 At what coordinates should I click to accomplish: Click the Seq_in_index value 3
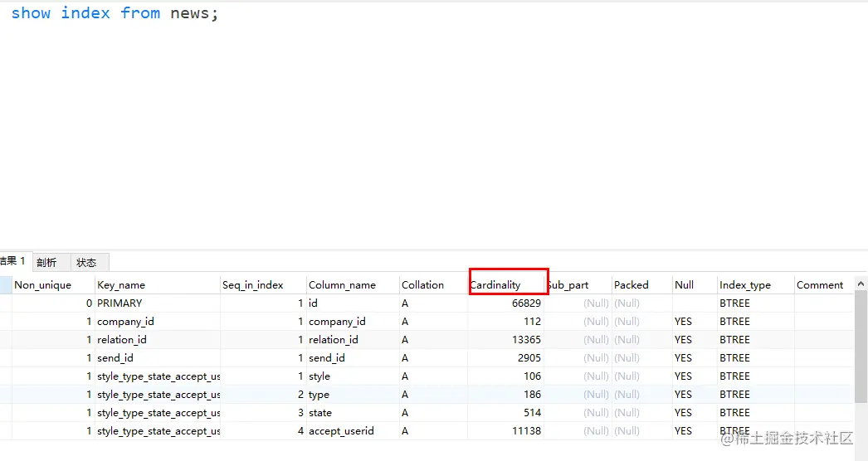[263, 413]
